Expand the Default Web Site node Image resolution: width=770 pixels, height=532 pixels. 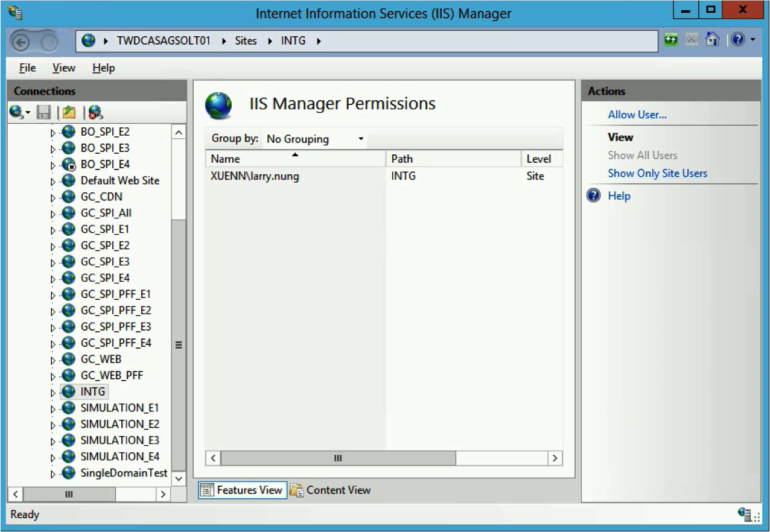coord(53,181)
